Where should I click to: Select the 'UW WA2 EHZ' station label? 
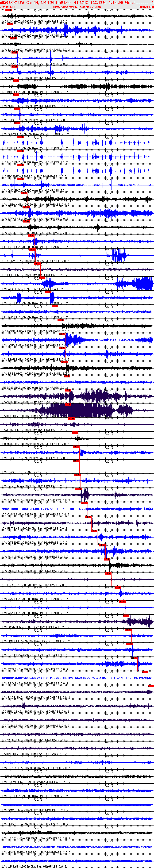coord(11,599)
